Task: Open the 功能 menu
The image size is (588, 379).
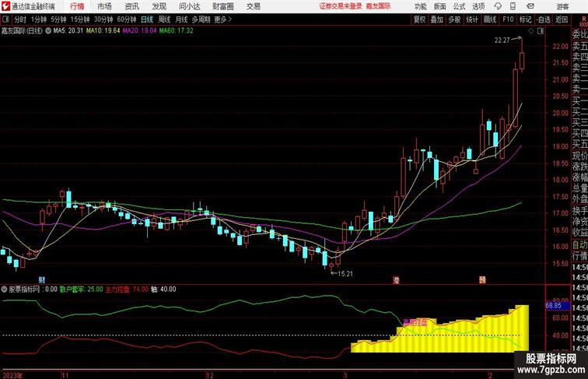Action: tap(420, 6)
